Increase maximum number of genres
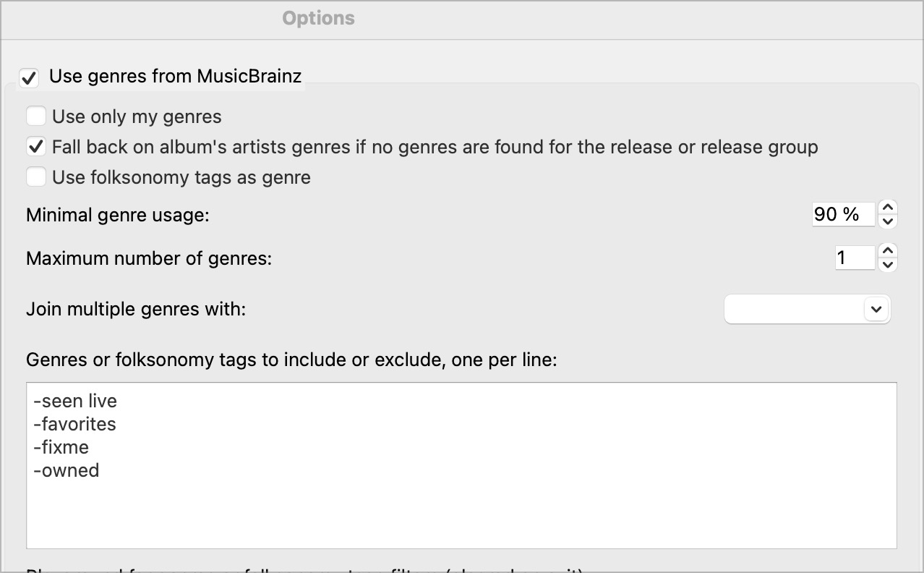The width and height of the screenshot is (924, 573). click(x=889, y=250)
